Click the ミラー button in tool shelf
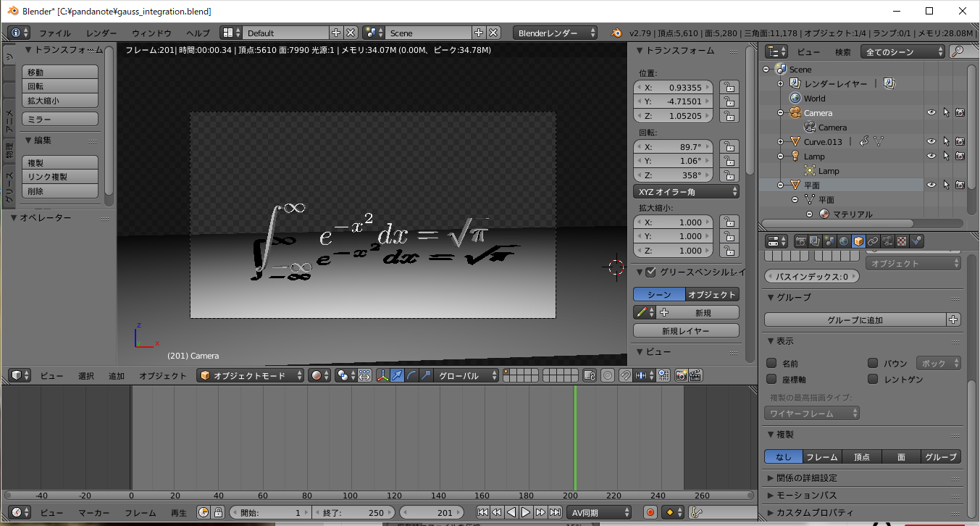This screenshot has height=526, width=980. [60, 119]
